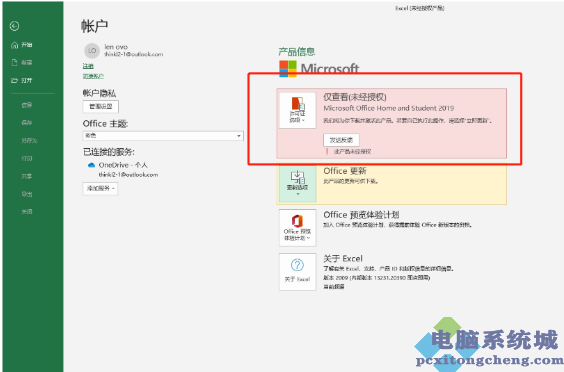564x372 pixels.
Task: Click the 注销 sign-out link
Action: [88, 66]
